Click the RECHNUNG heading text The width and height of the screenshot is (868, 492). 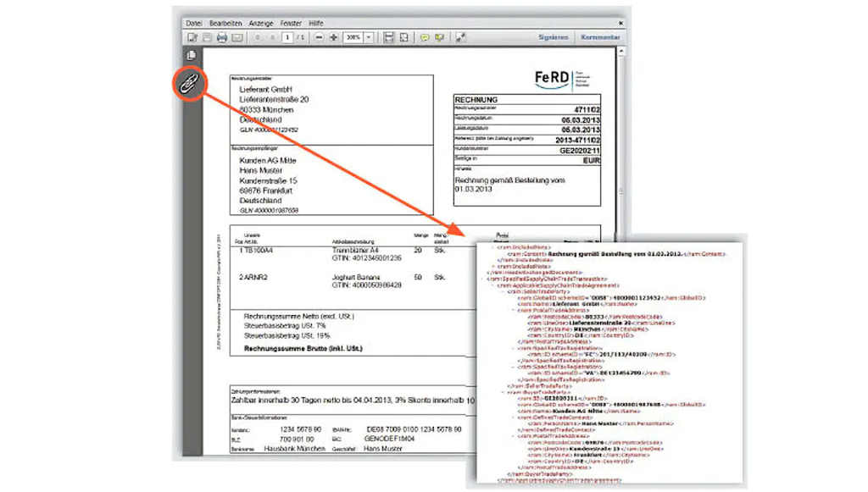(x=476, y=100)
